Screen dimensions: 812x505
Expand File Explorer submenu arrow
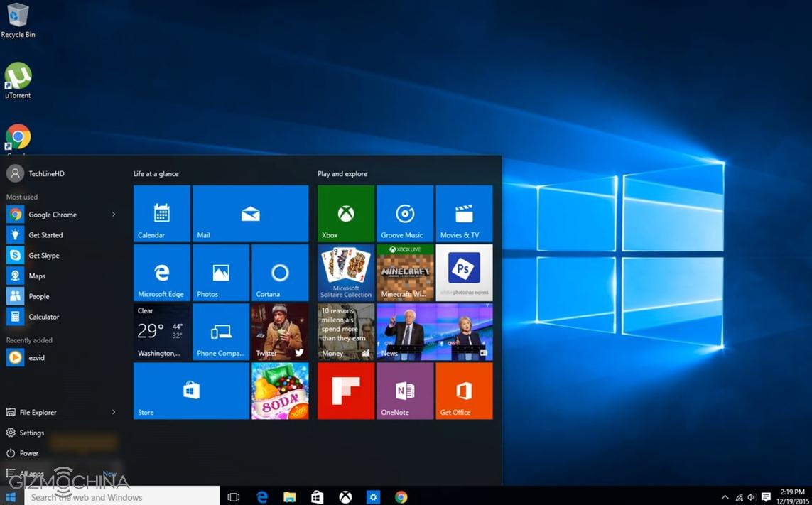(114, 412)
